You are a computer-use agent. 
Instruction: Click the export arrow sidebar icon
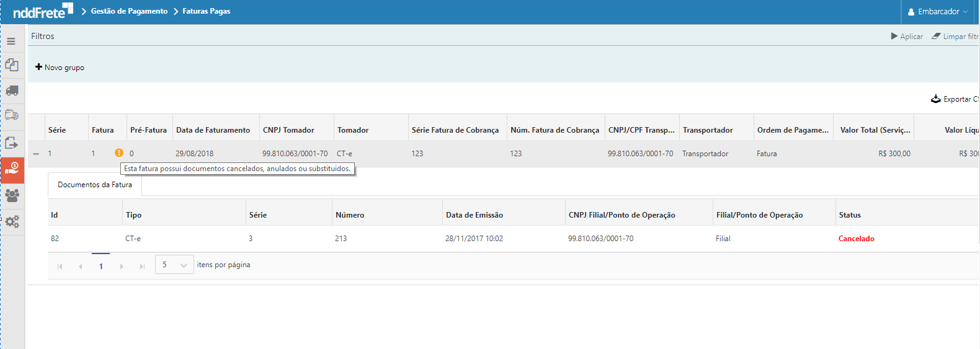(x=12, y=143)
